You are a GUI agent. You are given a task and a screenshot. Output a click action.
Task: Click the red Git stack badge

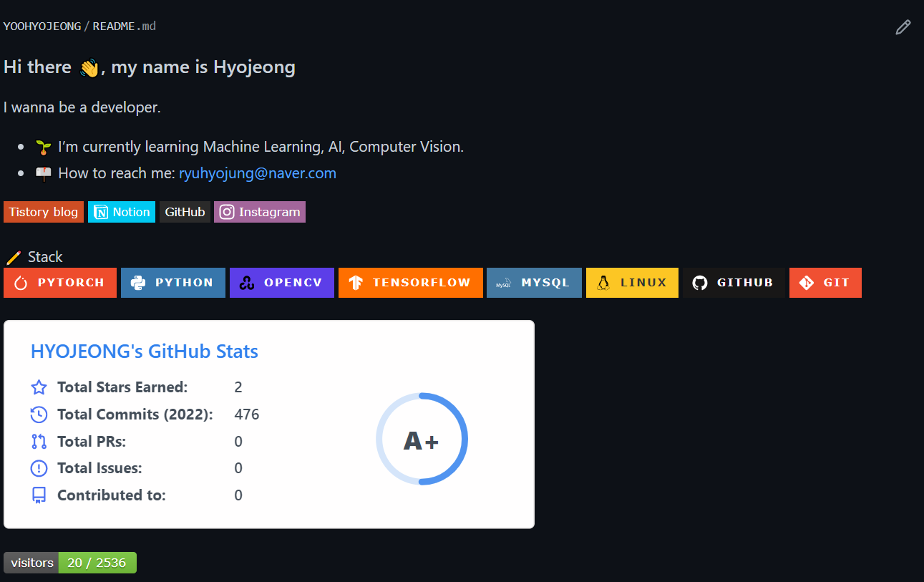[825, 283]
